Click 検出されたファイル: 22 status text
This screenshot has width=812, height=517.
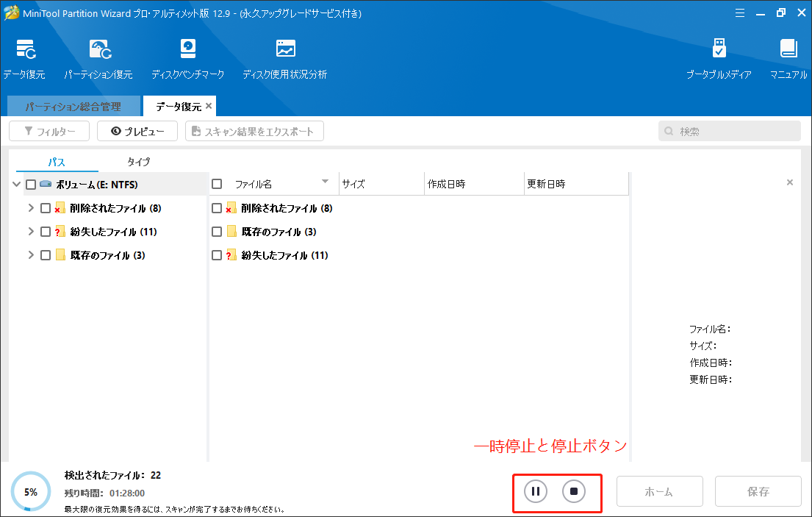coord(113,475)
